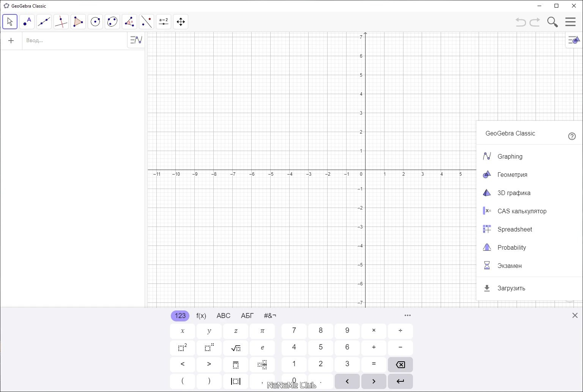583x392 pixels.
Task: Tap the keyboard backspace key
Action: pyautogui.click(x=400, y=364)
